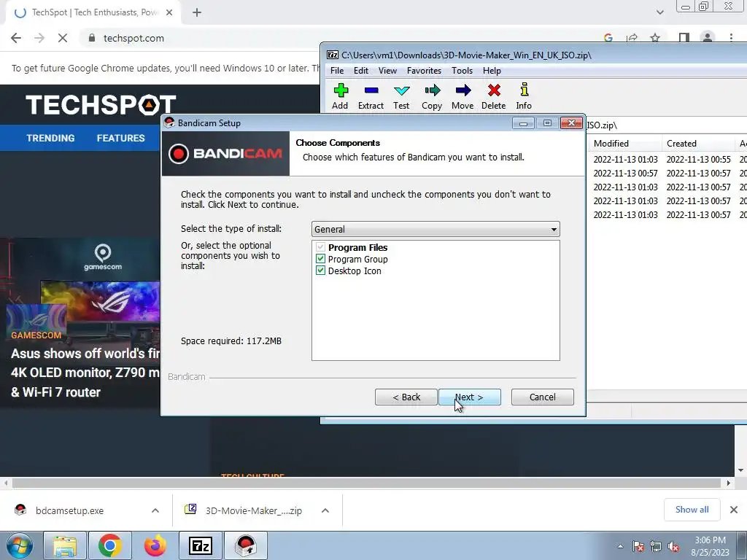Viewport: 747px width, 560px height.
Task: Click Back in Bandicam Setup
Action: coord(406,397)
